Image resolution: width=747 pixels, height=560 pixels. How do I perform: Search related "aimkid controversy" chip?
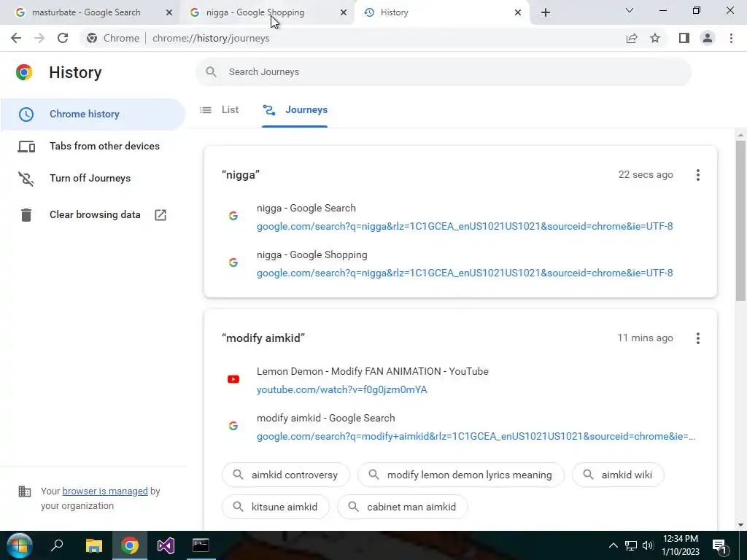coord(286,475)
